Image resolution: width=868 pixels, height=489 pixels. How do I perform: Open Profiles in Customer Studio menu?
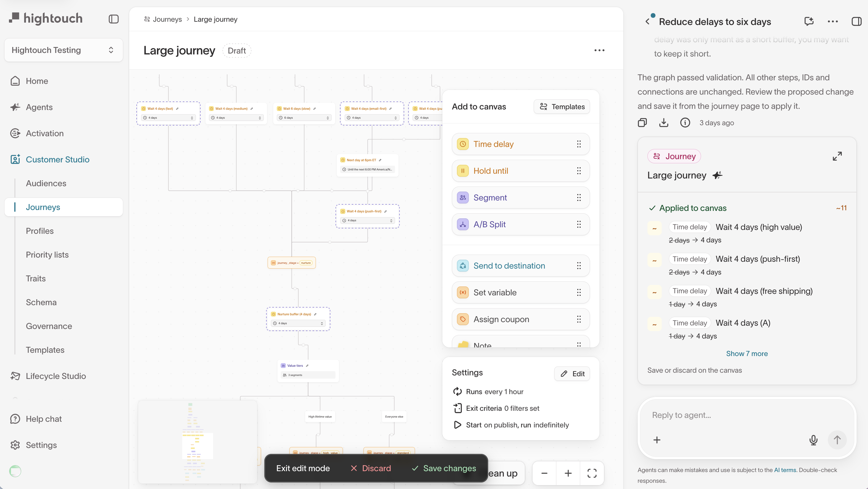tap(40, 231)
